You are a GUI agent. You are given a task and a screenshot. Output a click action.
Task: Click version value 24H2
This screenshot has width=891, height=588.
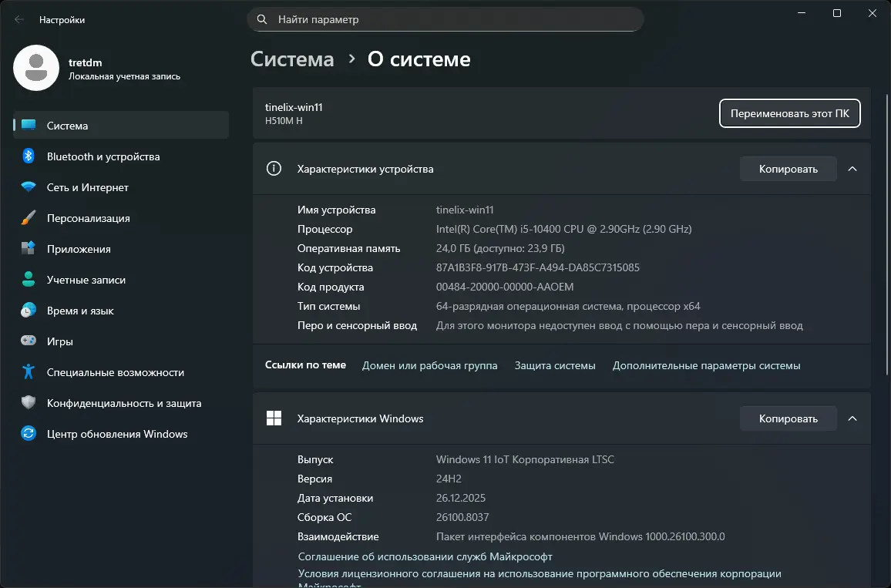(449, 479)
